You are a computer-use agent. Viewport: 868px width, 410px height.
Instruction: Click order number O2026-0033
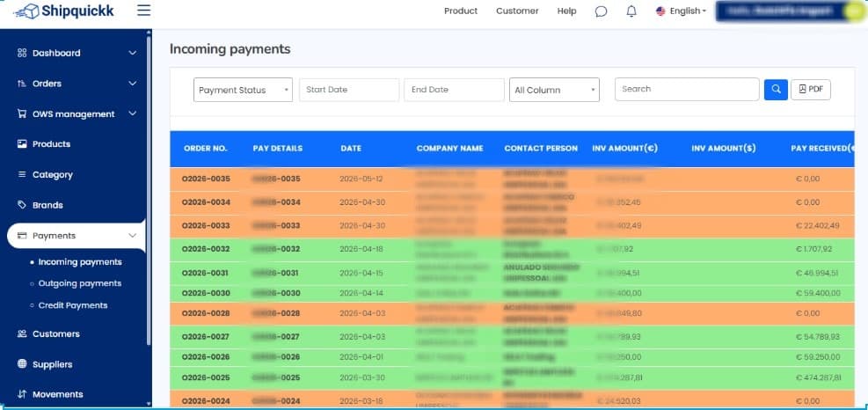tap(206, 225)
